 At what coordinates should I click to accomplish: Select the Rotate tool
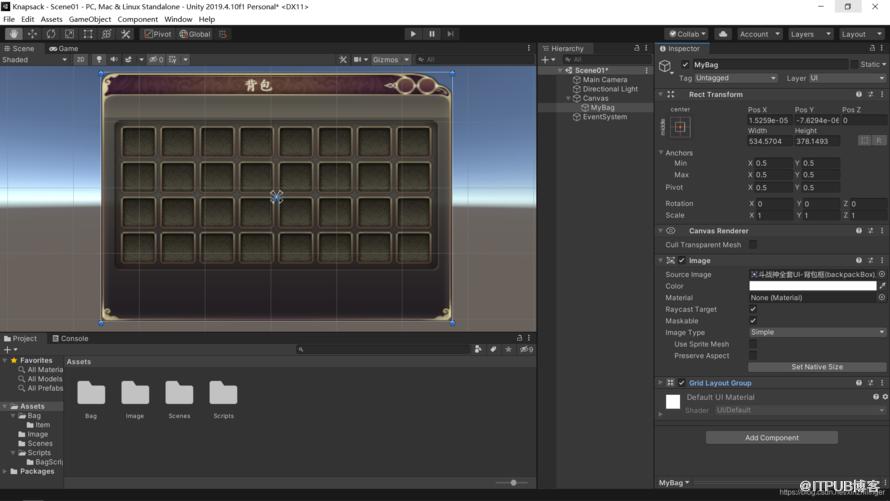tap(51, 34)
